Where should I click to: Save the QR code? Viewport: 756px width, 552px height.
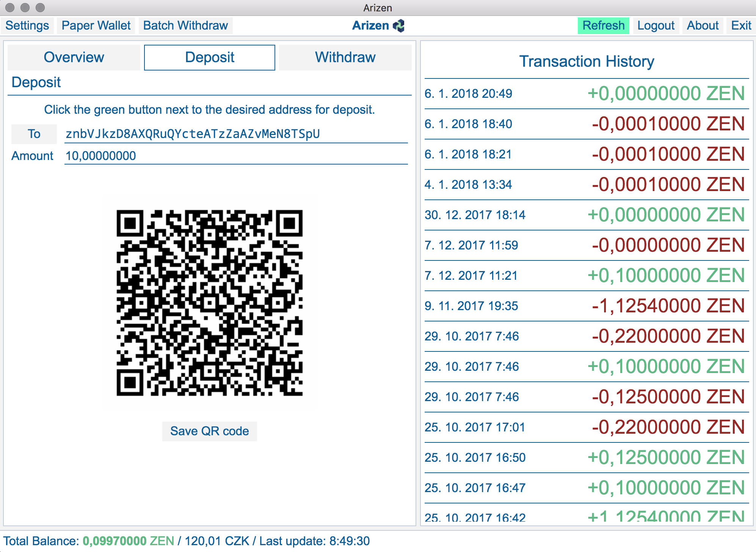(209, 431)
